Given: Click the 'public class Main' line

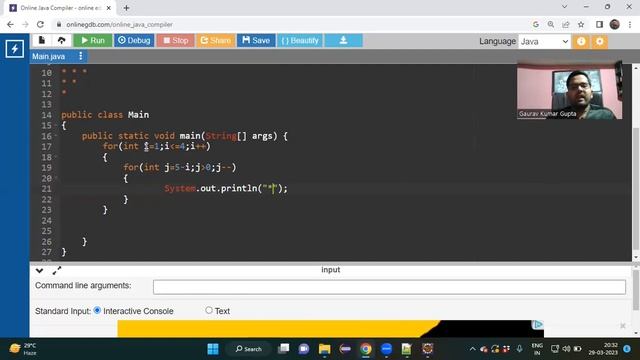Looking at the screenshot, I should click(105, 115).
